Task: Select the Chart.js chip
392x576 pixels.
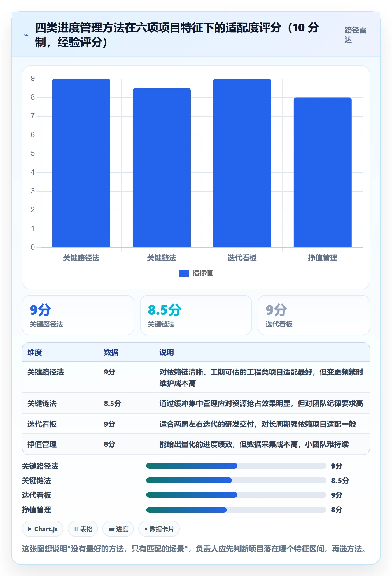Action: (x=43, y=529)
